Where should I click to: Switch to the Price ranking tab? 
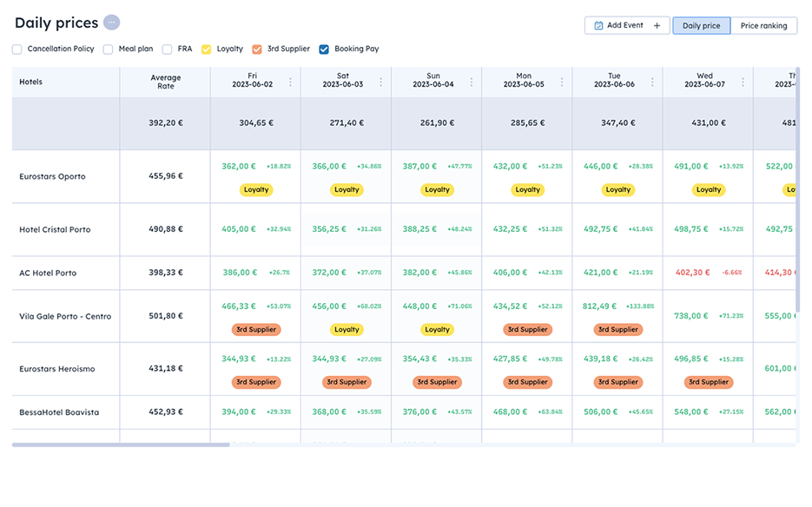(x=763, y=26)
